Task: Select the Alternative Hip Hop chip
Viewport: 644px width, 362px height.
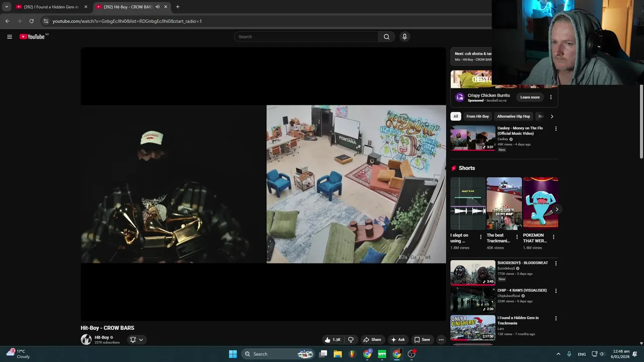Action: click(514, 116)
